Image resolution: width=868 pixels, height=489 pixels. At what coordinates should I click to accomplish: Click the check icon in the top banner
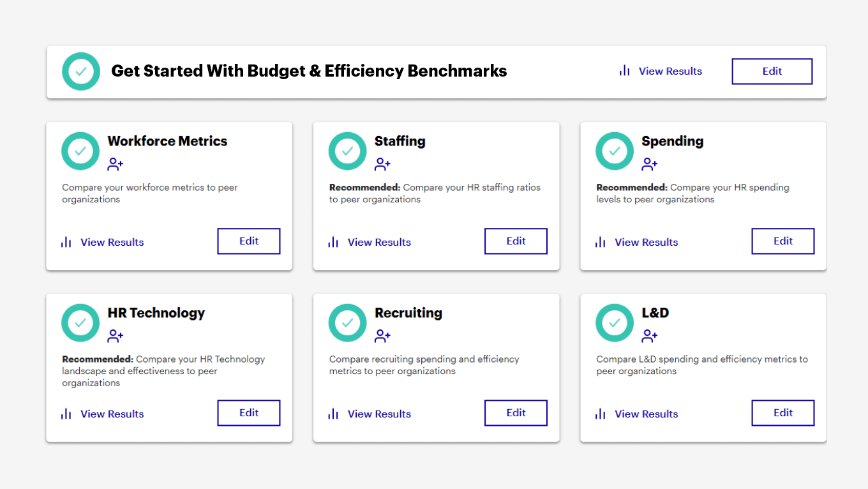click(x=81, y=71)
